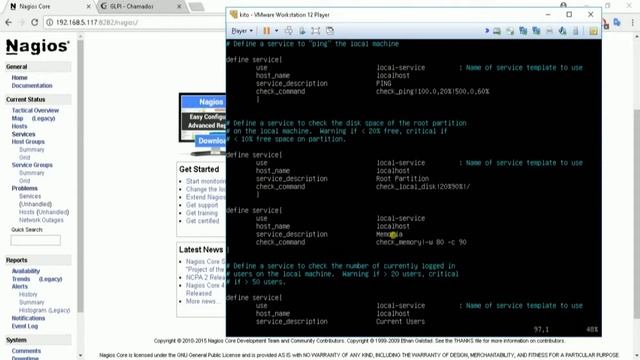
Task: Open Alerts under Reports
Action: [x=20, y=287]
